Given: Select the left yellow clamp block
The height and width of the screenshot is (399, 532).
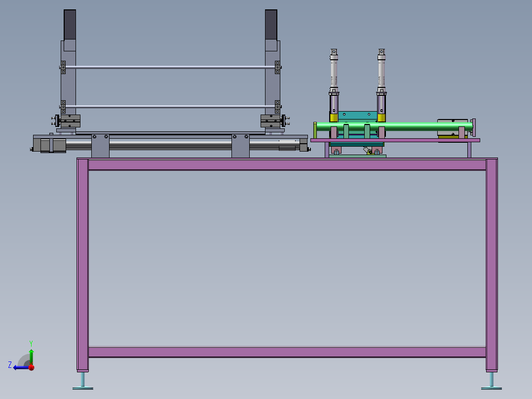Looking at the screenshot, I should 334,118.
